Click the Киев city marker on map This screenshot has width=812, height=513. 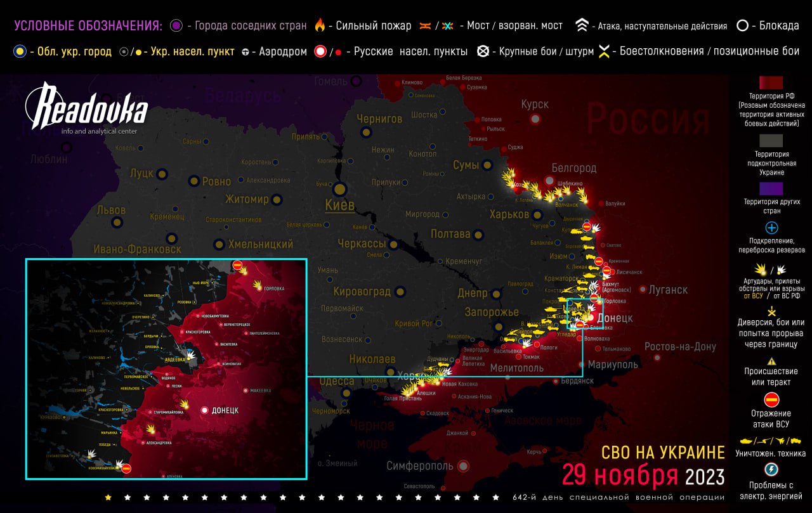pyautogui.click(x=340, y=189)
